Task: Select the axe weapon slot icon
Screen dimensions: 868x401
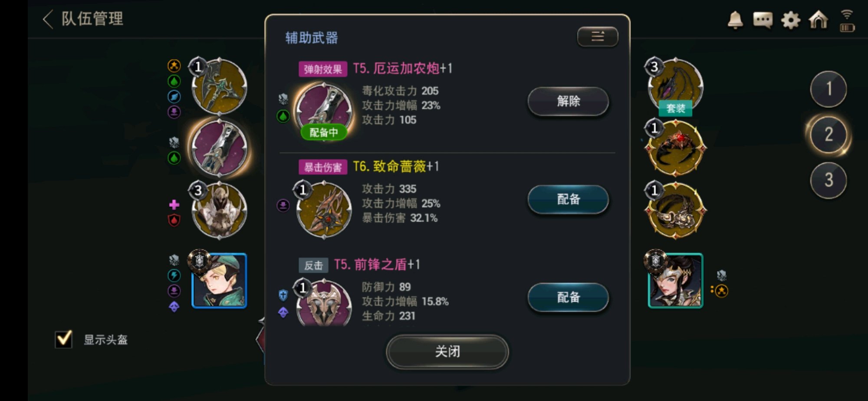Action: pos(219,86)
